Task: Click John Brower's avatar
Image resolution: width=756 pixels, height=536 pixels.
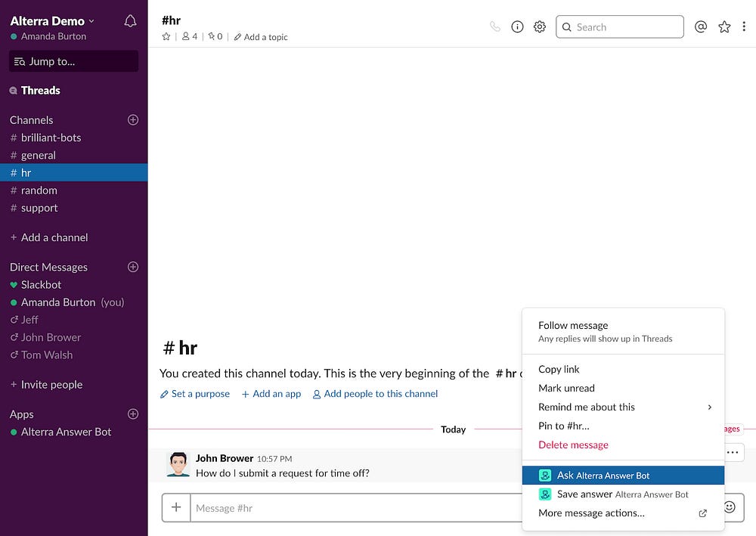Action: pos(178,464)
